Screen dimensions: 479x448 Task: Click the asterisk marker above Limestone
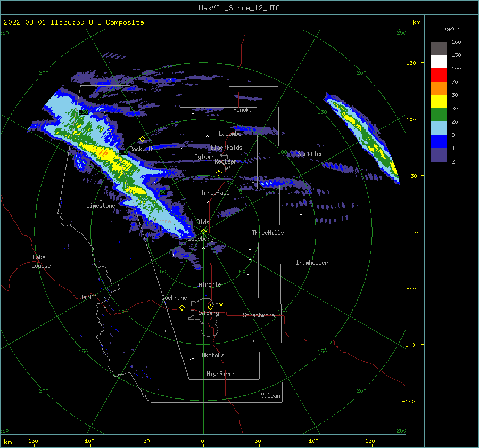[x=101, y=201]
